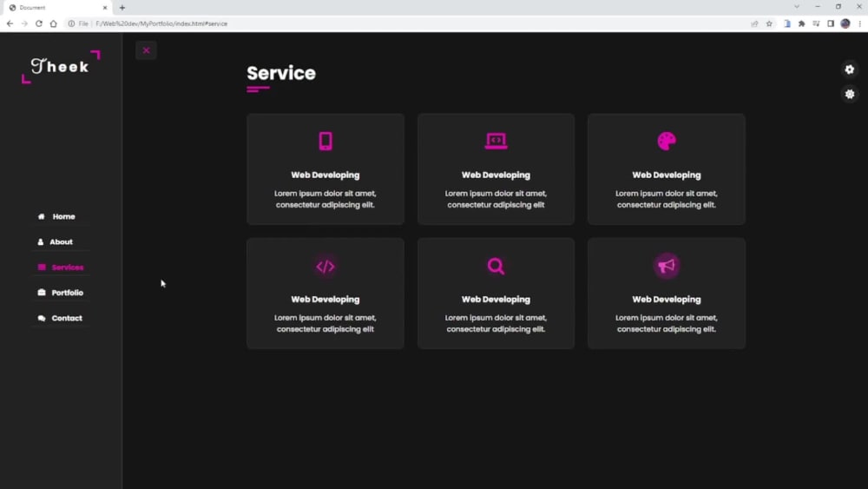
Task: Click the Service section heading
Action: coord(281,73)
